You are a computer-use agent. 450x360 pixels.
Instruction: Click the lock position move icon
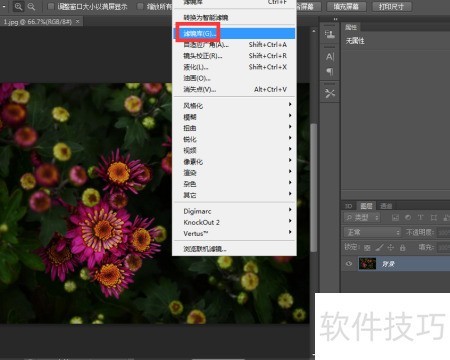pyautogui.click(x=390, y=248)
